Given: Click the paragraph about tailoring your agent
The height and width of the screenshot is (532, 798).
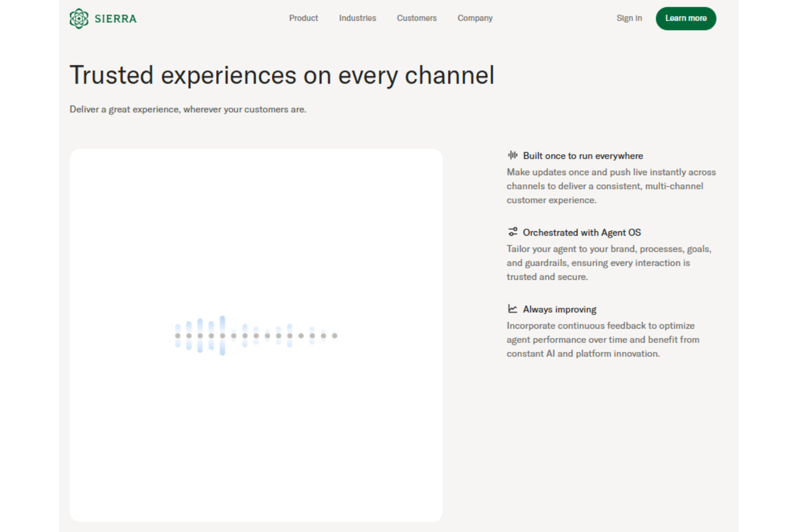Looking at the screenshot, I should pos(609,263).
